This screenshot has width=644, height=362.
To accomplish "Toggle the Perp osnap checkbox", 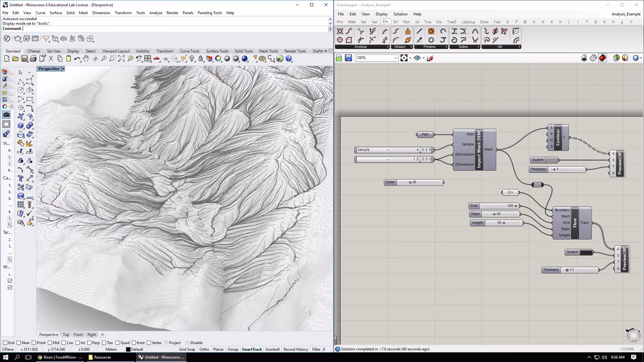I will coord(89,343).
